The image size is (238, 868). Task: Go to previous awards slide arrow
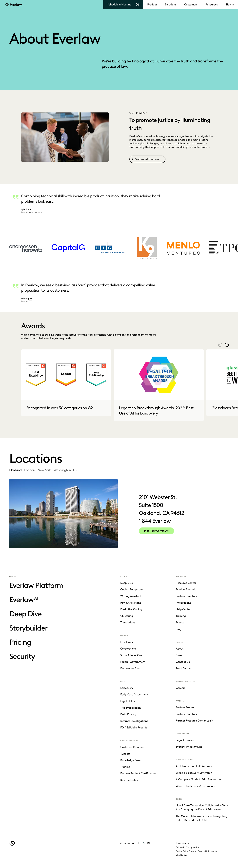click(220, 345)
